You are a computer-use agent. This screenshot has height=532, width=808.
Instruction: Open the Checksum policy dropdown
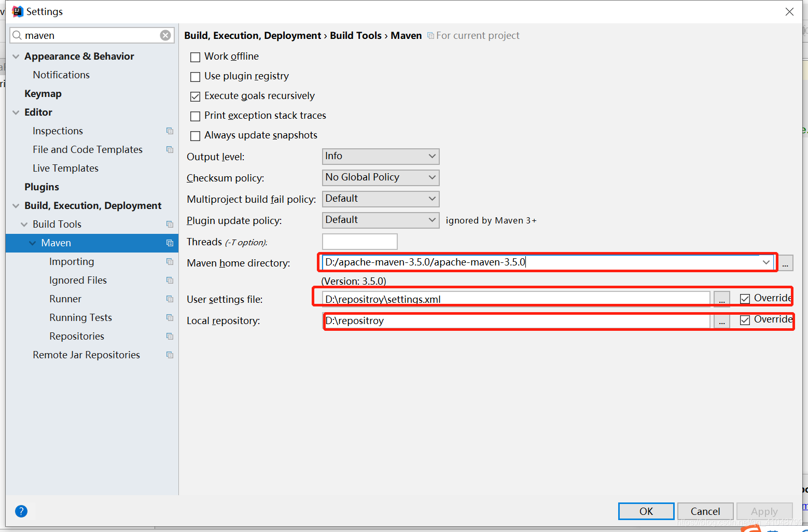(x=380, y=177)
